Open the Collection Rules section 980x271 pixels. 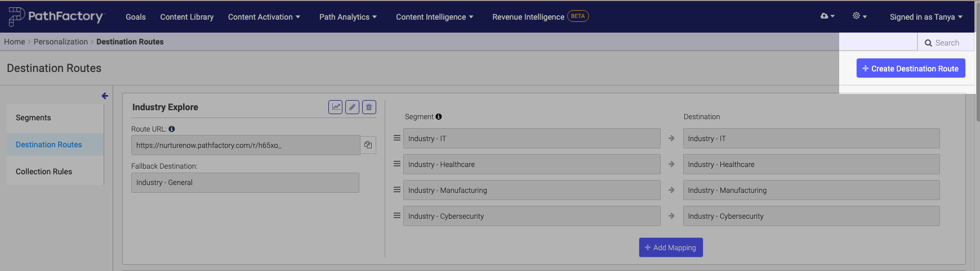[44, 171]
